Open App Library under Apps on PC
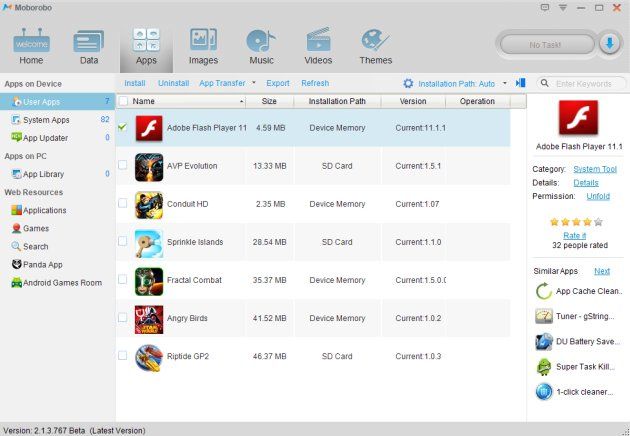The image size is (630, 436). (57, 174)
